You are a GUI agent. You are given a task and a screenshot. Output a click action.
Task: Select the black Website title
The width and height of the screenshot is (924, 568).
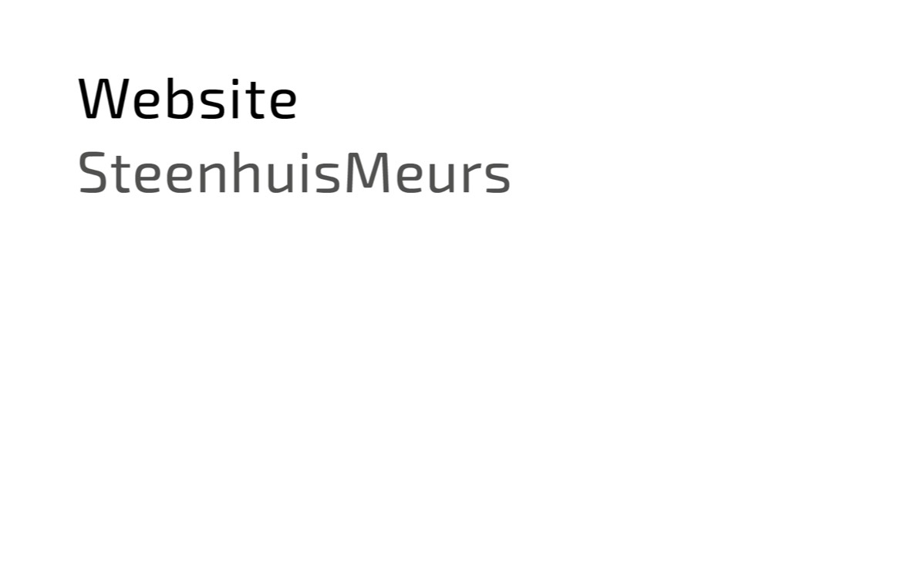click(187, 99)
